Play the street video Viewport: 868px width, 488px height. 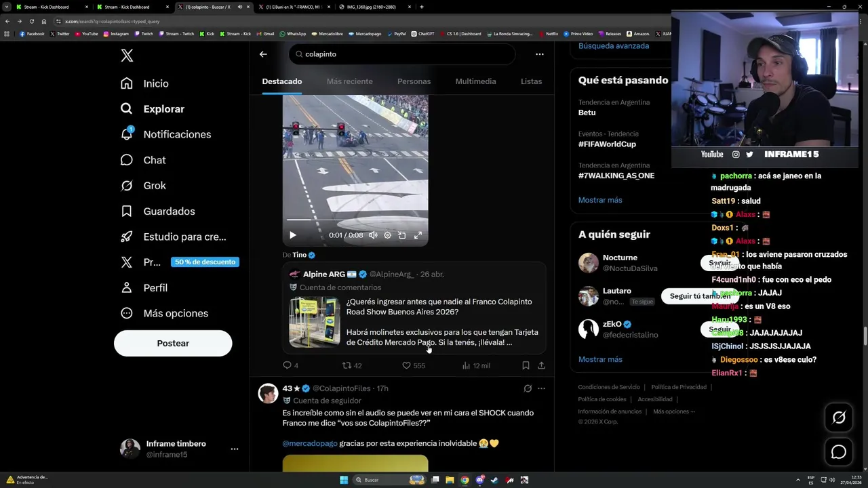tap(293, 235)
